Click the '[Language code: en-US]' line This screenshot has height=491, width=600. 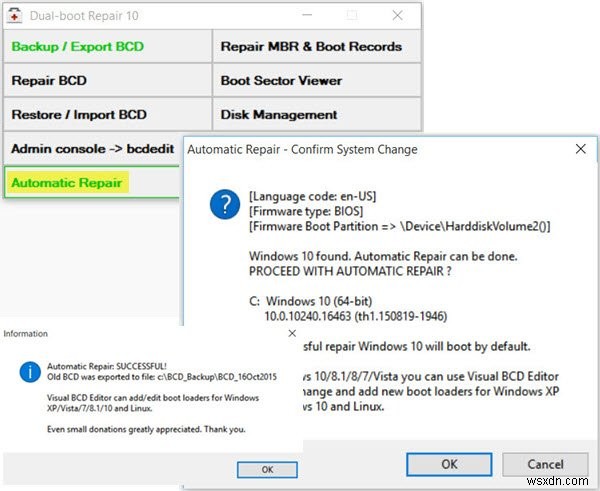[x=313, y=196]
